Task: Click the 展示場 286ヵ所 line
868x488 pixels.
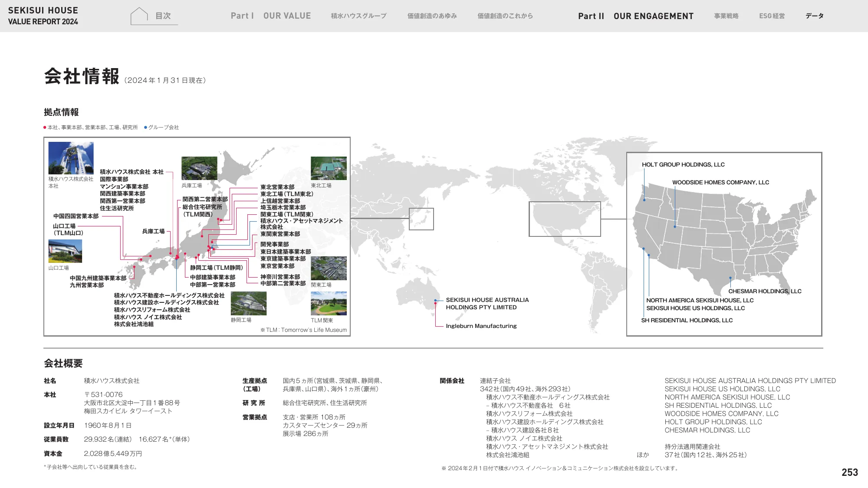Action: tap(306, 434)
